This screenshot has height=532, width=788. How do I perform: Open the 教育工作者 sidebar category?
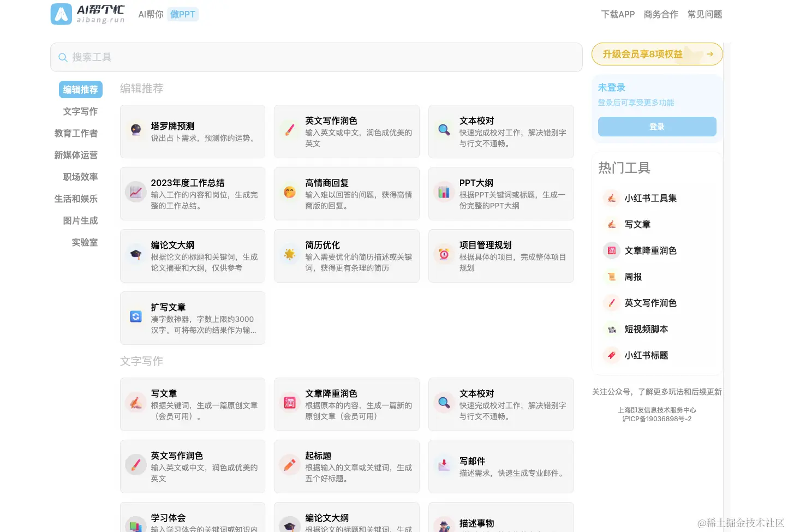[76, 133]
